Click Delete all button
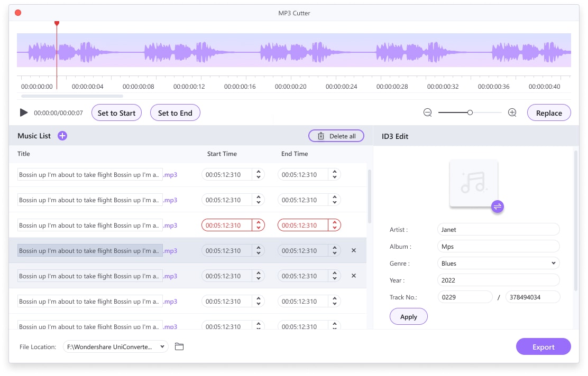588x376 pixels. click(x=336, y=136)
